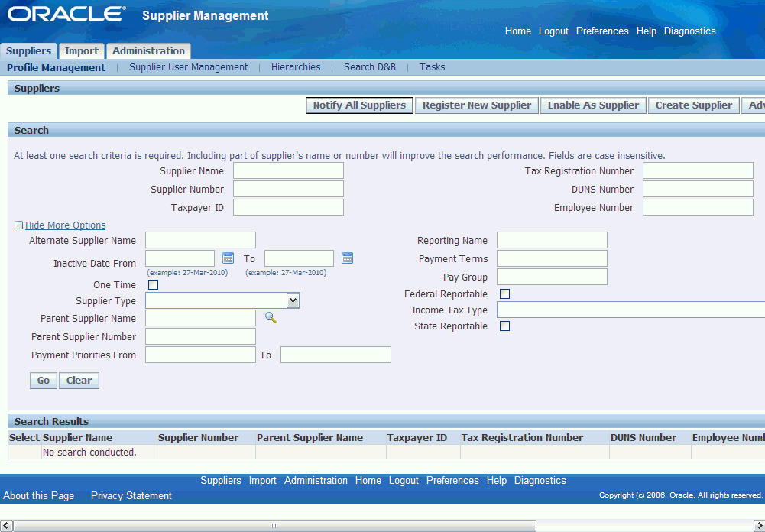This screenshot has width=765, height=532.
Task: Click the Create Supplier button
Action: 694,105
